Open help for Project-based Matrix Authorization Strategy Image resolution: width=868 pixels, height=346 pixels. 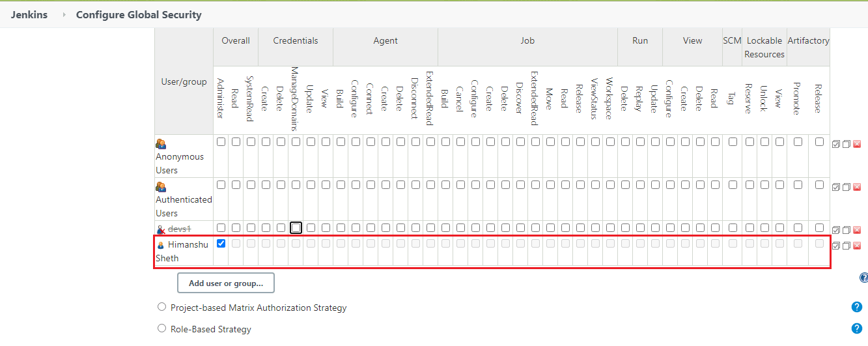point(857,308)
